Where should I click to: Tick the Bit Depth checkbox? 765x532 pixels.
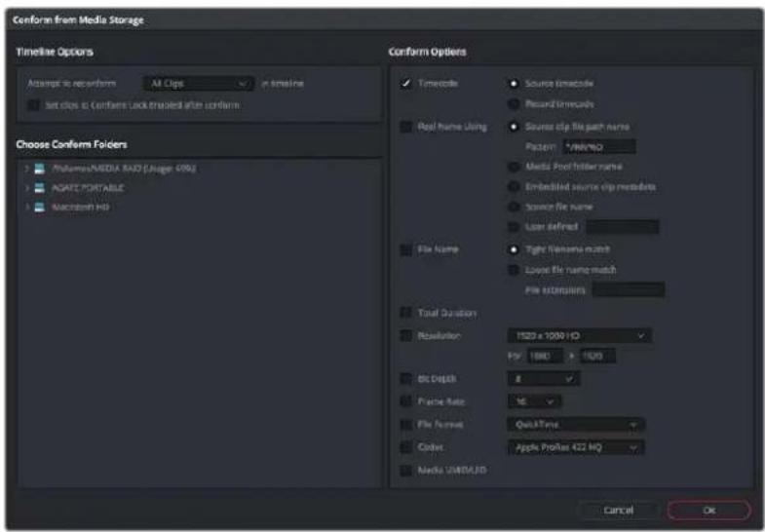(406, 378)
